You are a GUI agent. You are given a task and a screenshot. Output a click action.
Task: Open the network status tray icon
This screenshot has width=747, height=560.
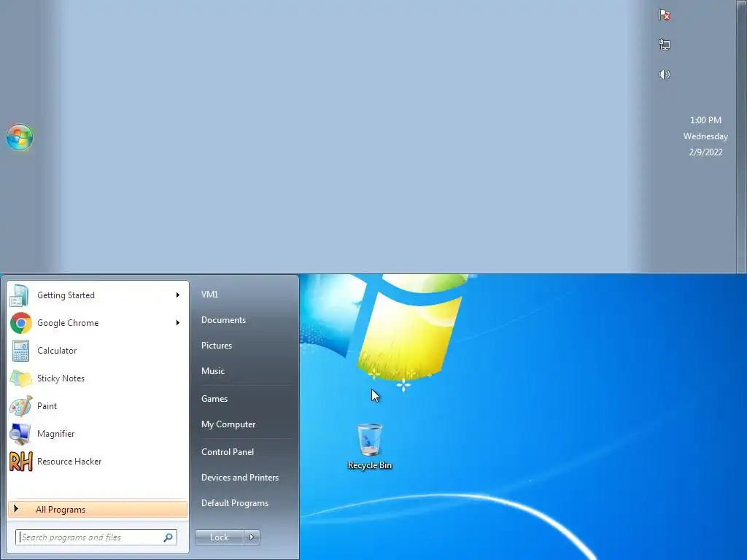click(x=664, y=44)
